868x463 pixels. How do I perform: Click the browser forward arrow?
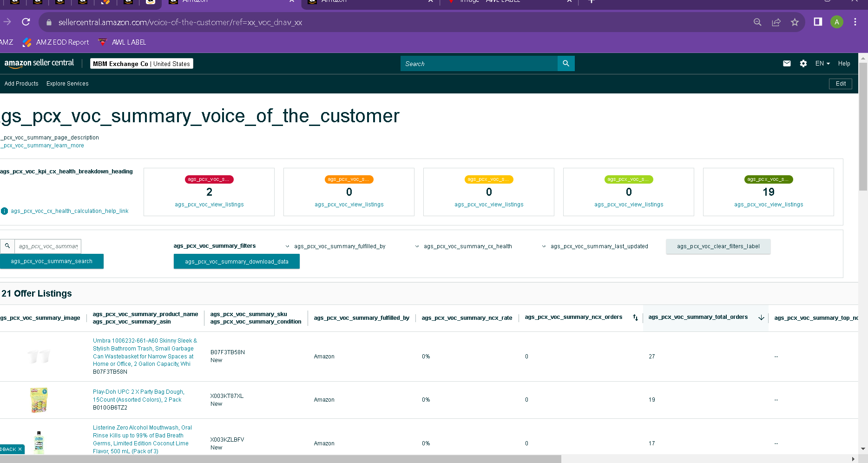pyautogui.click(x=7, y=22)
